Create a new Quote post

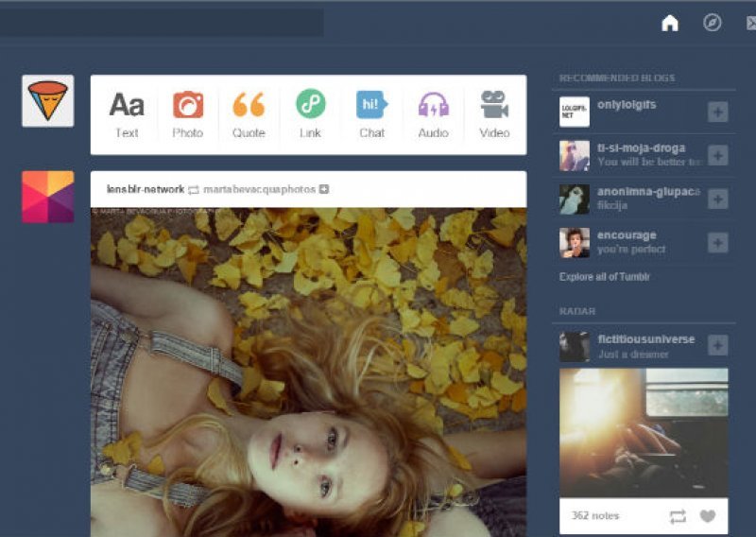tap(249, 114)
